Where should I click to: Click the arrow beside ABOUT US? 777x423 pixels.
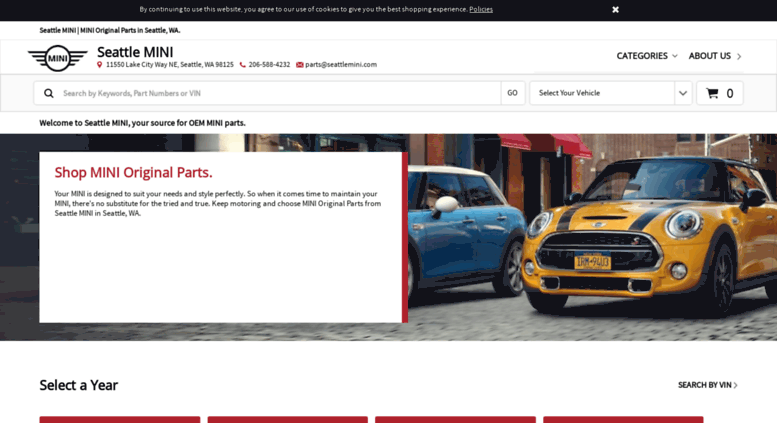[x=739, y=56]
